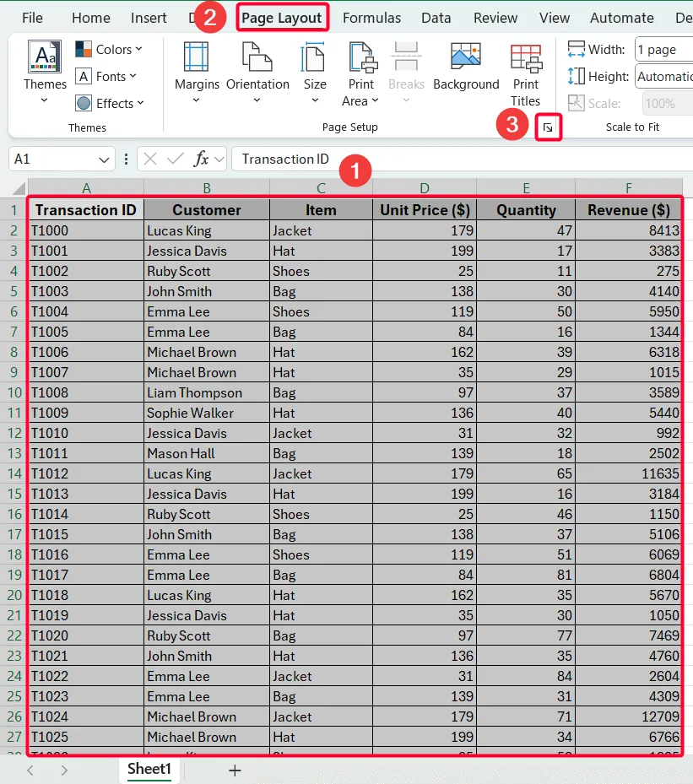693x784 pixels.
Task: Click the Unit Price ($) header cell
Action: coord(425,210)
